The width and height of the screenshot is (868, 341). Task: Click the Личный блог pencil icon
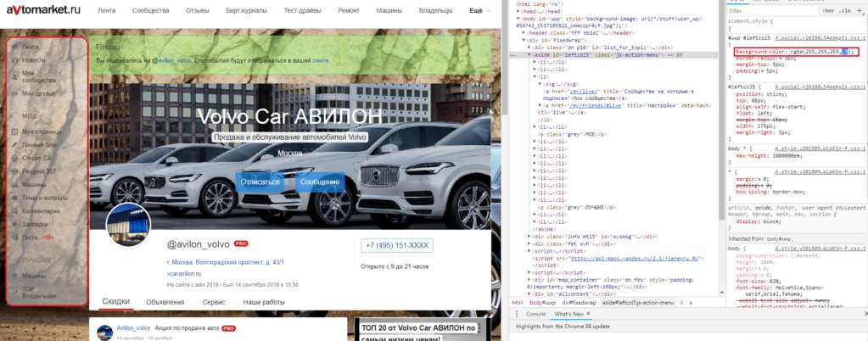click(14, 145)
